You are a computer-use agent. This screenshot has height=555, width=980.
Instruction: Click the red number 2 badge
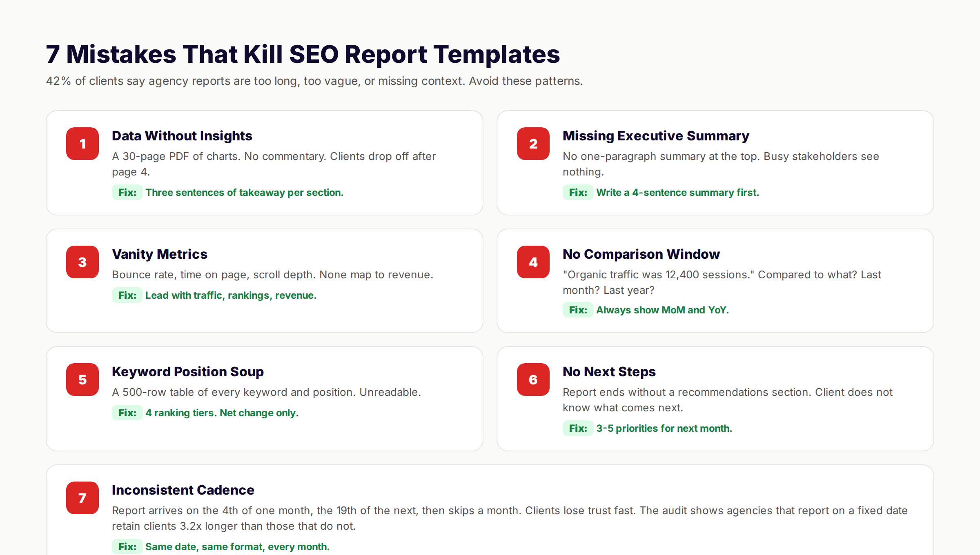coord(533,144)
